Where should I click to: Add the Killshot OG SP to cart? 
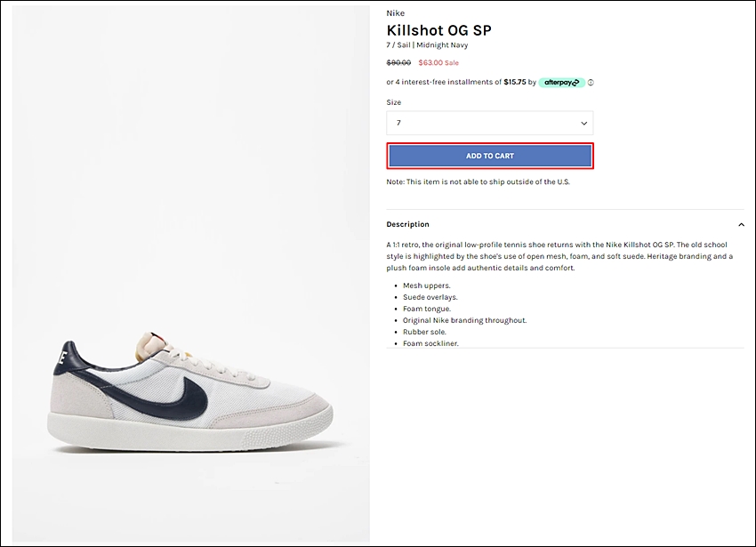coord(490,156)
